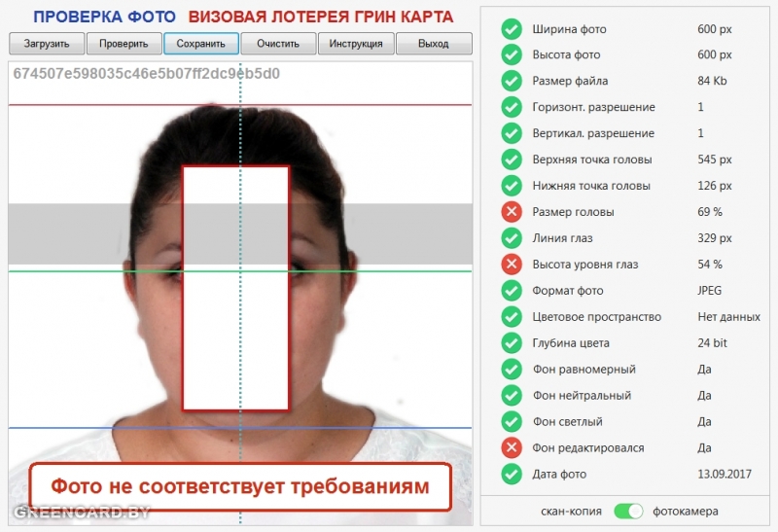Click the скан-копия label
The width and height of the screenshot is (778, 532).
pyautogui.click(x=571, y=511)
